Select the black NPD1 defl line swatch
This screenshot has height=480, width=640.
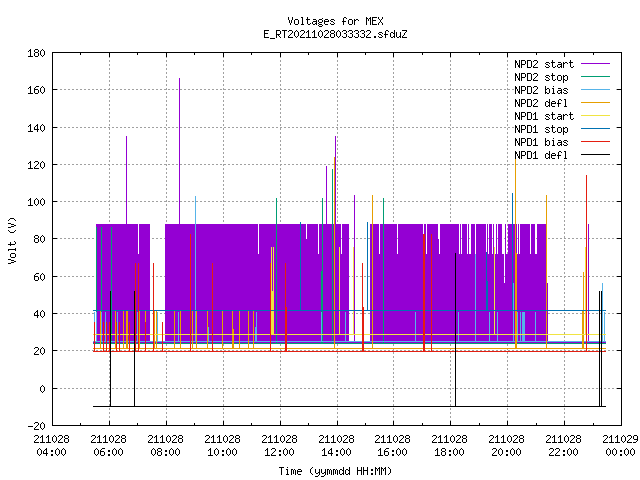tap(595, 155)
